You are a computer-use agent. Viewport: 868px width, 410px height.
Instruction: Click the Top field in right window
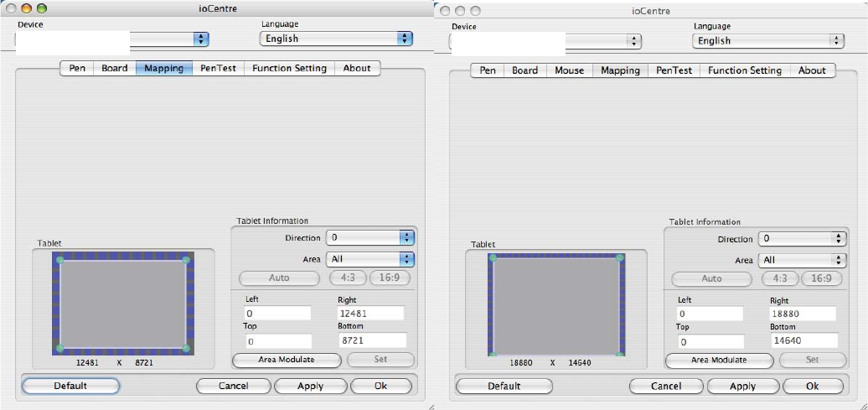[710, 342]
